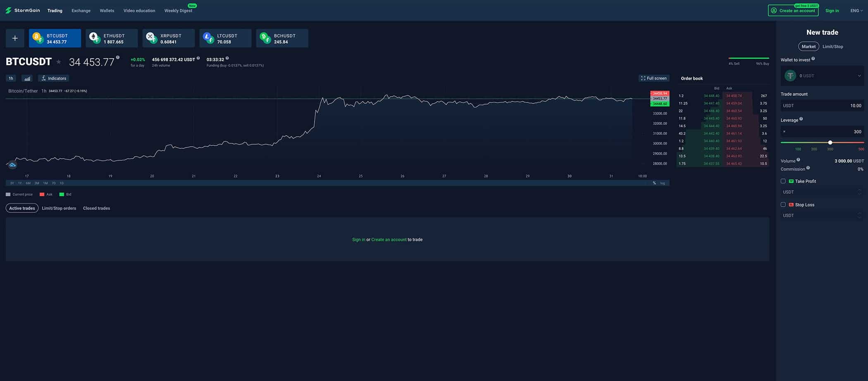Open the ENG language dropdown
868x381 pixels.
point(856,11)
